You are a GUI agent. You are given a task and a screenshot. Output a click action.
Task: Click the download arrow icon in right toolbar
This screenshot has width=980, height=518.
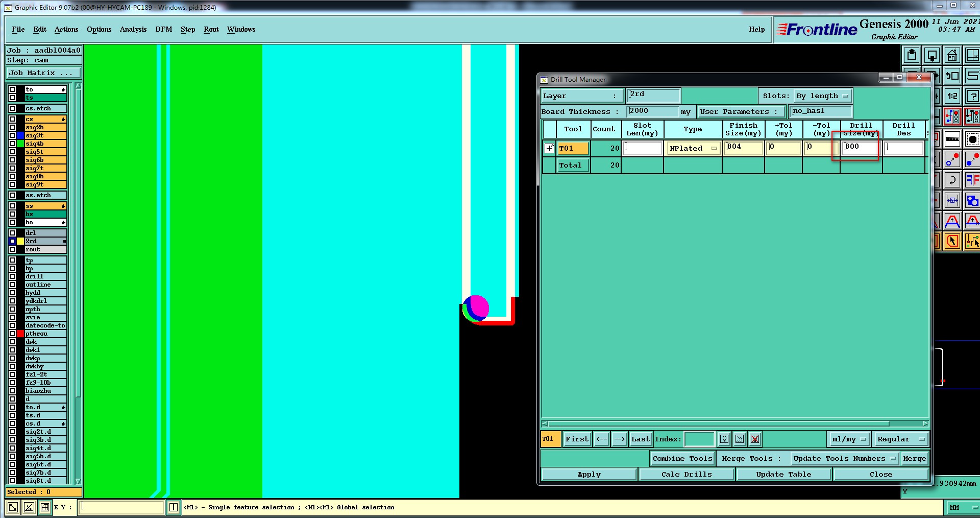[932, 55]
